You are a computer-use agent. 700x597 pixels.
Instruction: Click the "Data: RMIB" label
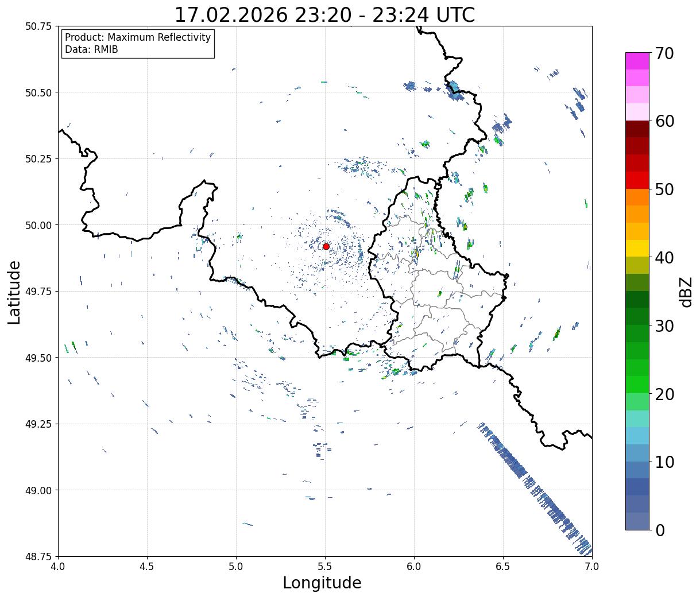coord(91,50)
